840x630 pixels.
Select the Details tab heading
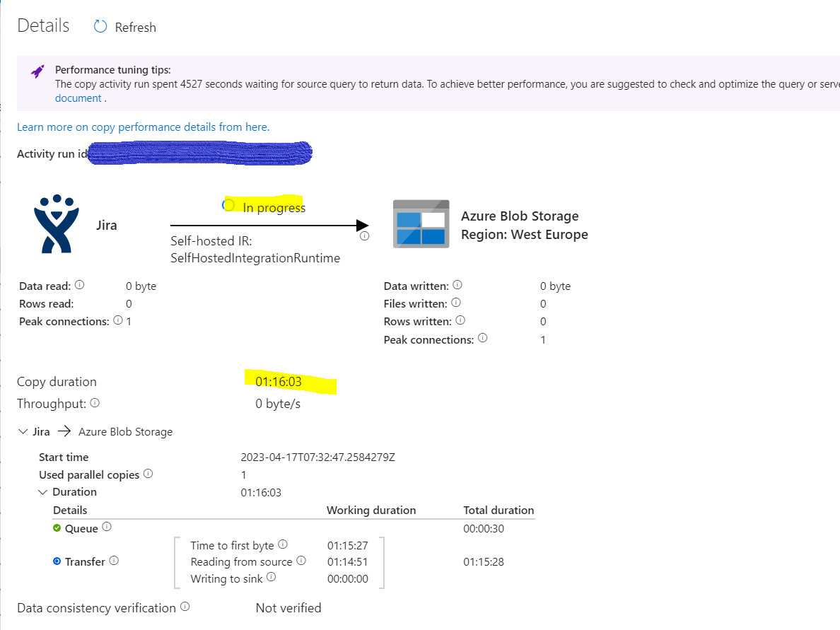(x=42, y=25)
